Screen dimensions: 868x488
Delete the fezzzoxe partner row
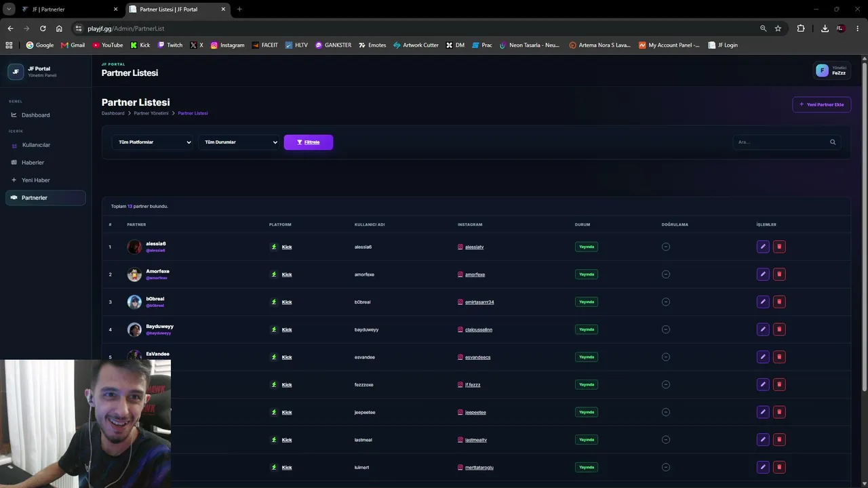pyautogui.click(x=779, y=384)
